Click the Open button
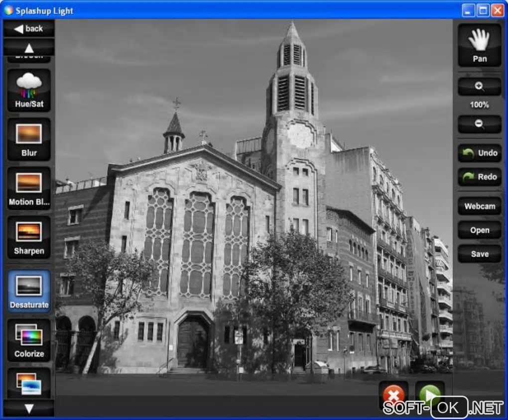 480,230
